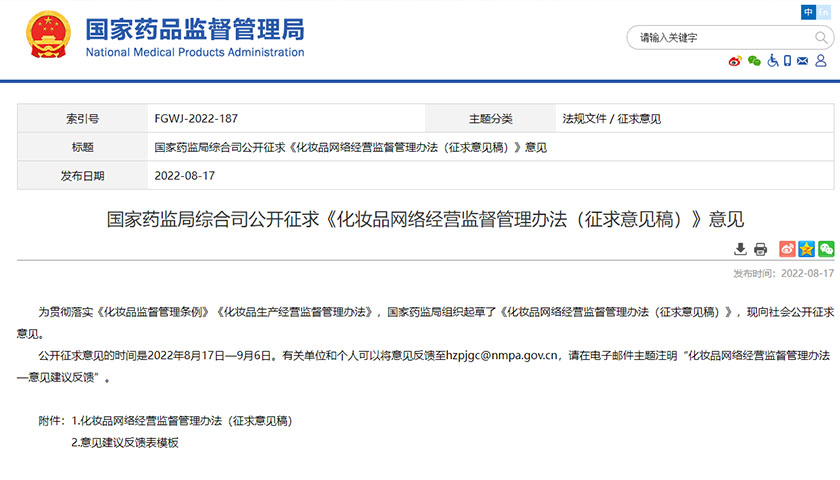Image resolution: width=840 pixels, height=480 pixels.
Task: Click the national emblem logo
Action: (x=48, y=35)
